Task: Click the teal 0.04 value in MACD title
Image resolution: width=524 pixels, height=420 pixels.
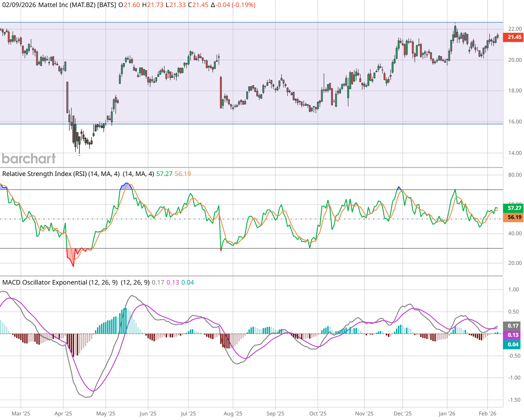Action: (x=188, y=282)
